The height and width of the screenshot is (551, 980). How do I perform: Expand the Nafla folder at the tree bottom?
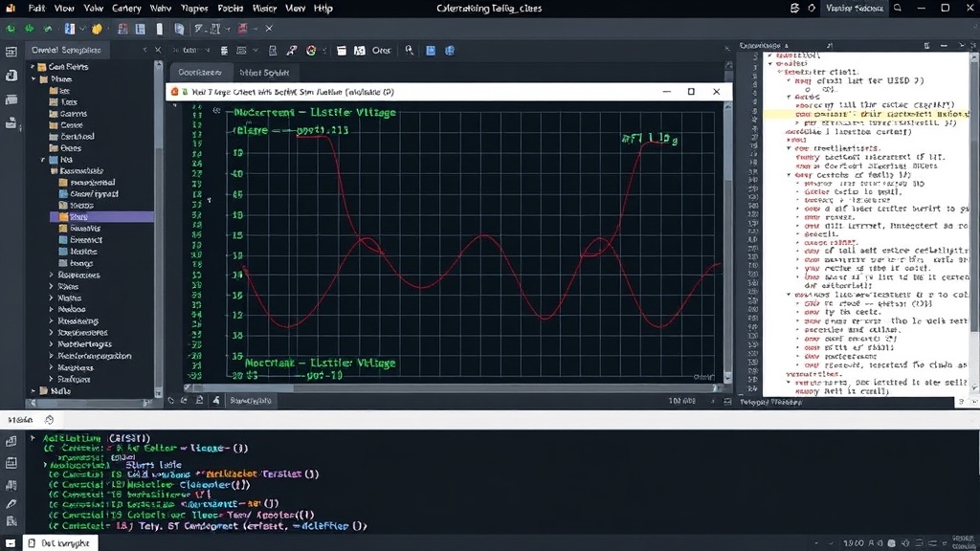pyautogui.click(x=33, y=390)
